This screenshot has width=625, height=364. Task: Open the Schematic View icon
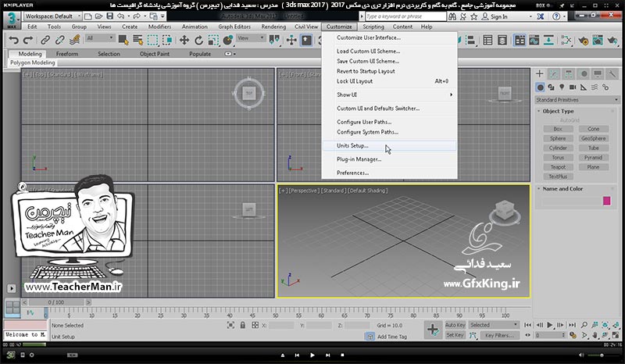(549, 41)
